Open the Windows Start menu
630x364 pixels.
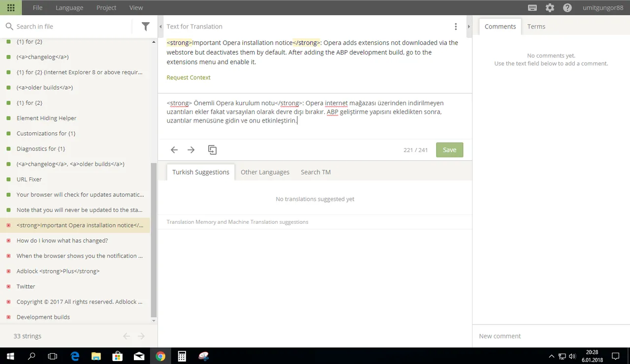[x=10, y=356]
